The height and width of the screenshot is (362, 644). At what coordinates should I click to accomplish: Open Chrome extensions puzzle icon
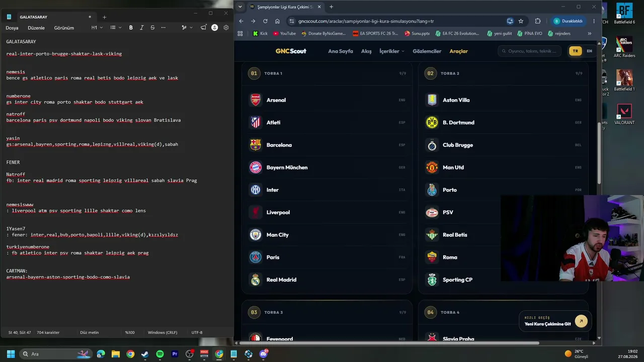[x=538, y=21]
